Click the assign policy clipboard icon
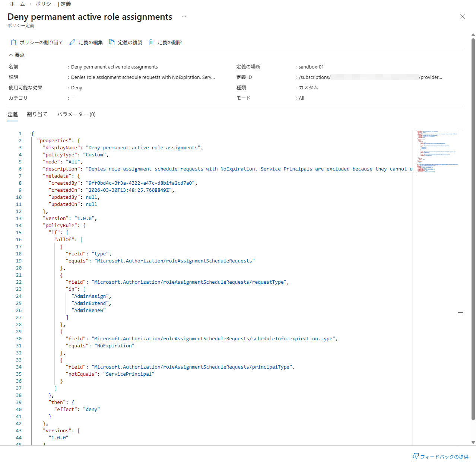This screenshot has width=476, height=468. 13,42
